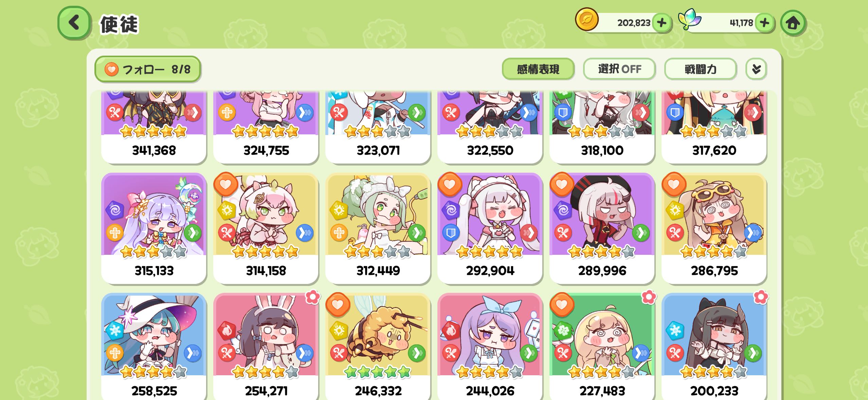
Task: Click the shield role icon on 292,904 character
Action: (451, 233)
